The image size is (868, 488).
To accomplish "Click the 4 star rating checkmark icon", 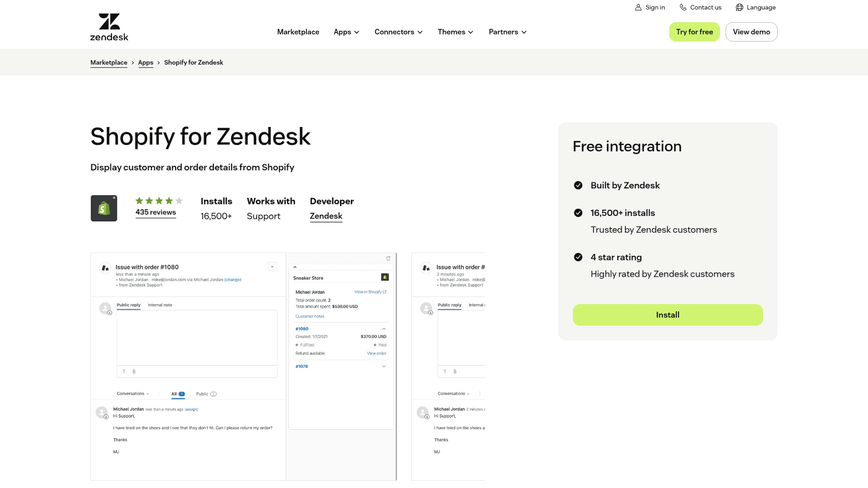I will 578,257.
